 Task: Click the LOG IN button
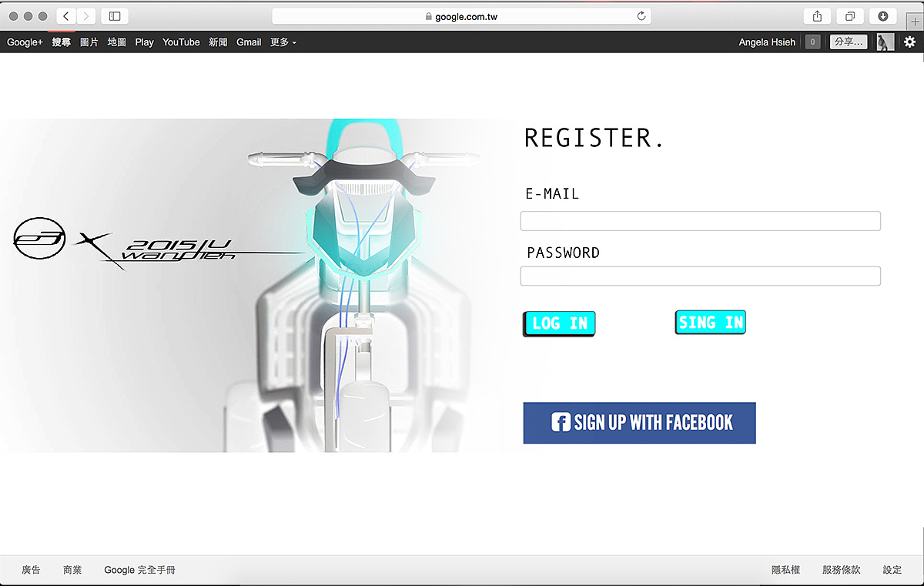(x=560, y=324)
